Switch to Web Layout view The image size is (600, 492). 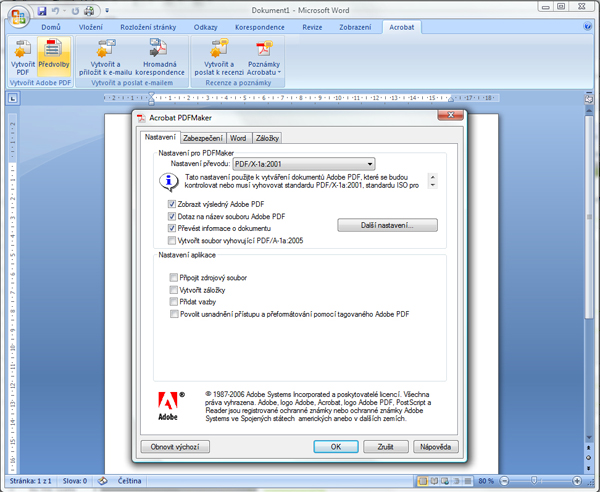pos(445,481)
